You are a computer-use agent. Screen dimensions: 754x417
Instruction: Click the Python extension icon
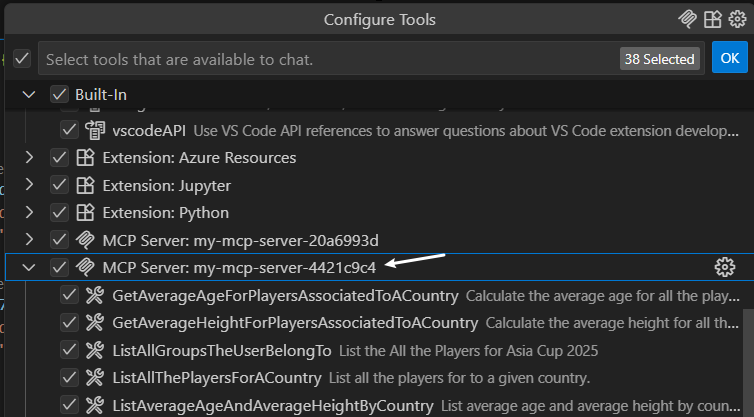coord(86,213)
